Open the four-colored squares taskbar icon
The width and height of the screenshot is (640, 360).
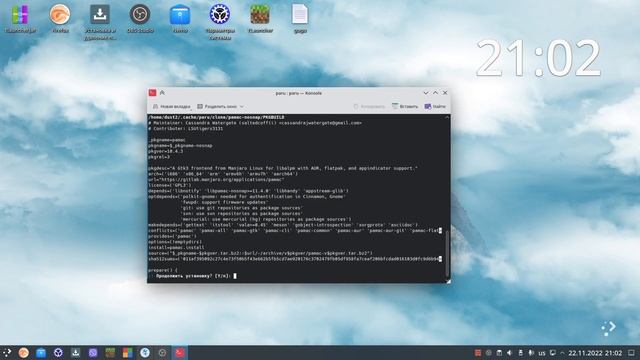click(x=128, y=353)
